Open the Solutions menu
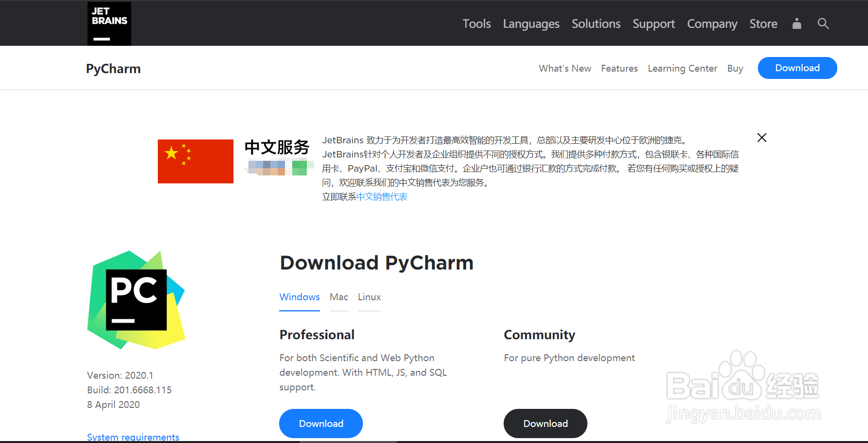Screen dimensions: 868x443 [x=596, y=24]
